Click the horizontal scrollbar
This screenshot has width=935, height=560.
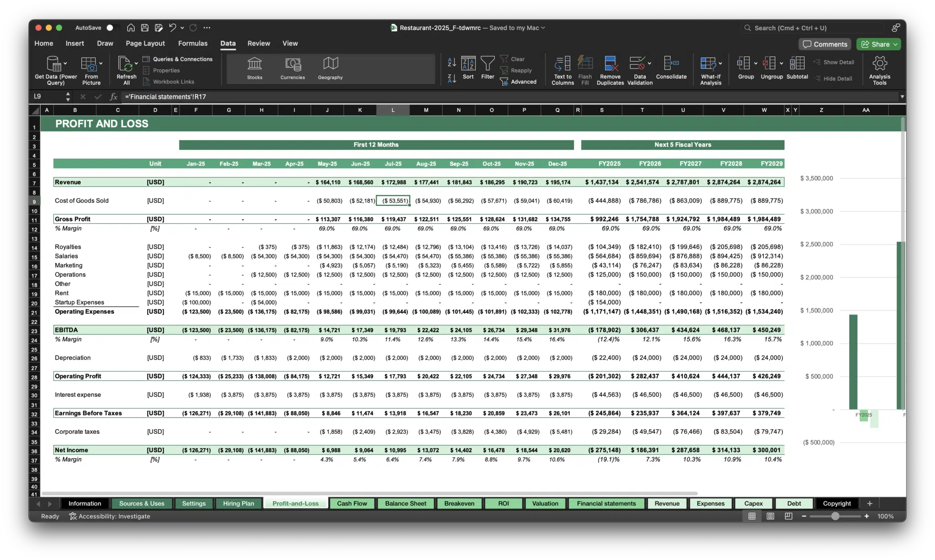tap(369, 493)
